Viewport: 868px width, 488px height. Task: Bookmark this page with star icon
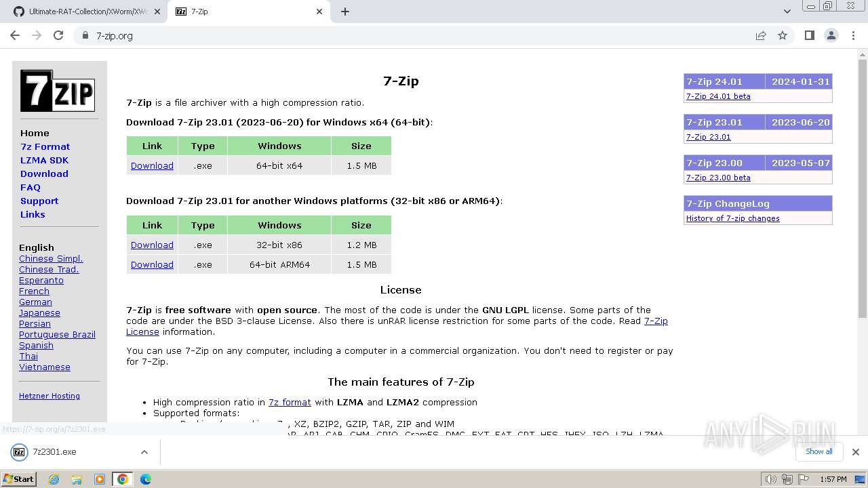coord(783,35)
